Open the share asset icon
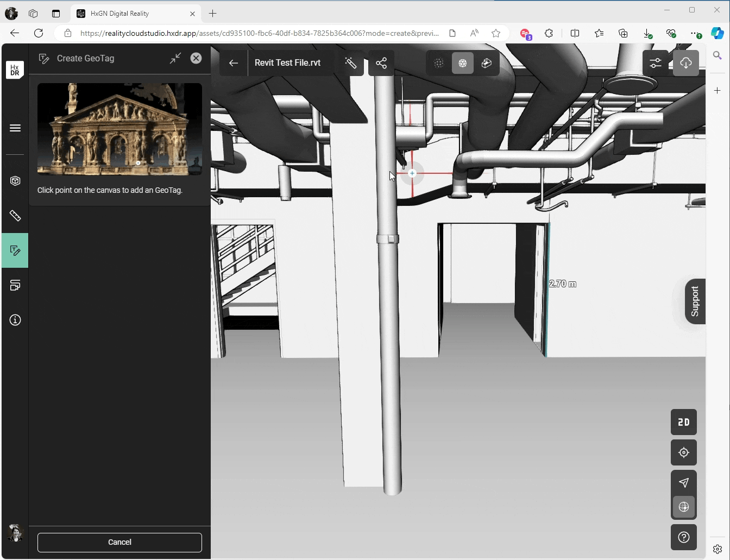The width and height of the screenshot is (730, 560). tap(381, 63)
